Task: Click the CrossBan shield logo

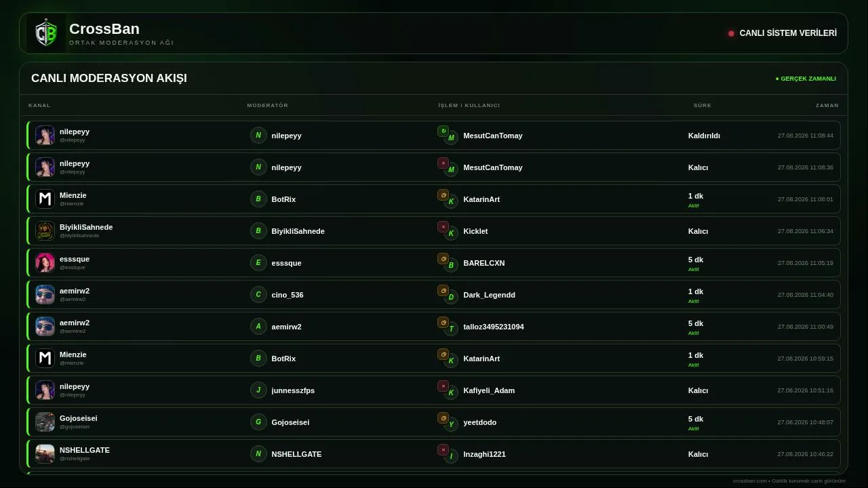Action: 46,33
